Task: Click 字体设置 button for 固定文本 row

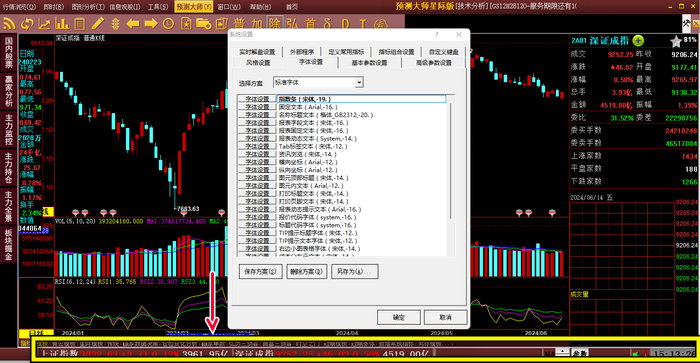Action: click(257, 107)
